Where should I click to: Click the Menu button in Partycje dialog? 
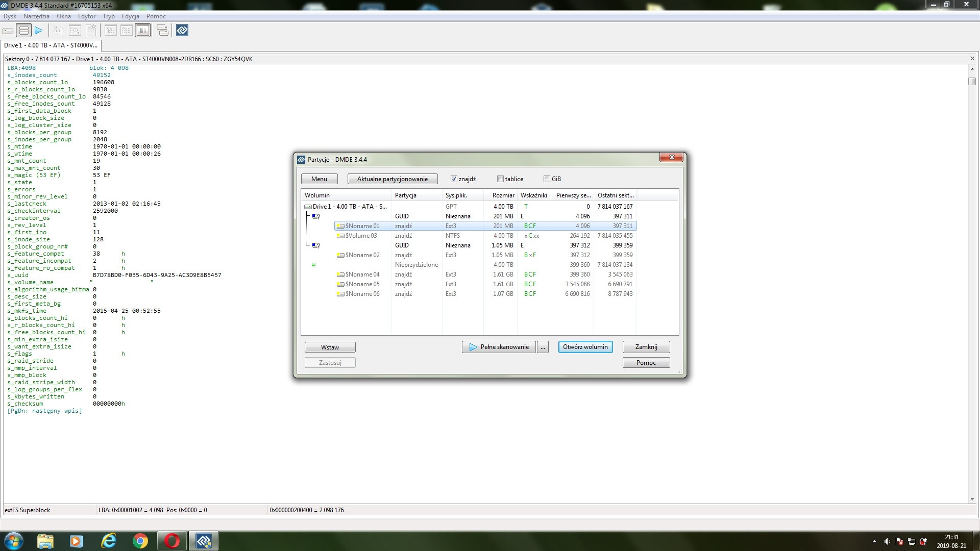pos(319,179)
